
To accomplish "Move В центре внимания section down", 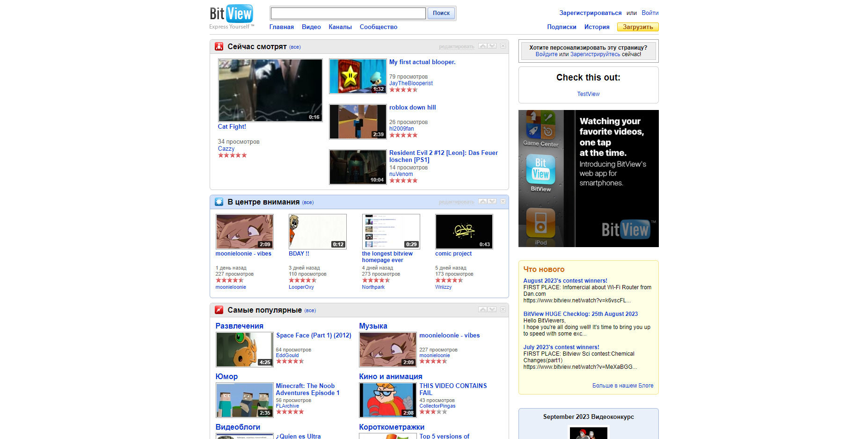I will click(x=492, y=201).
